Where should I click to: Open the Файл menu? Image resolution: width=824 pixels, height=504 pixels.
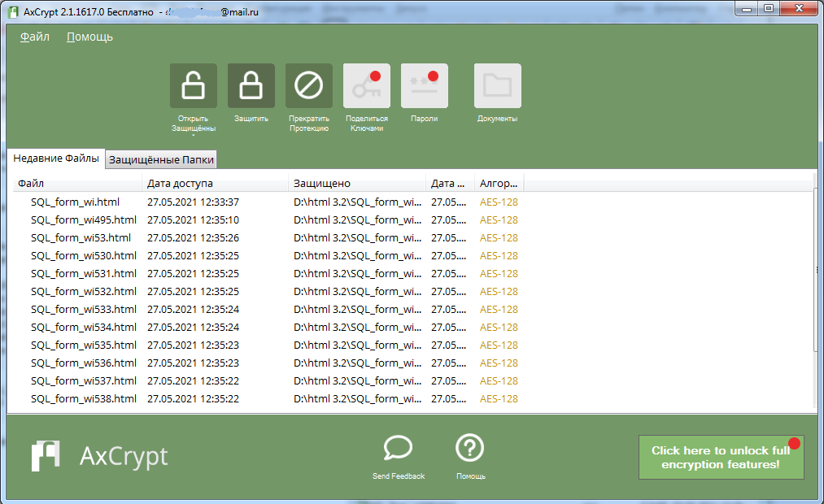35,37
